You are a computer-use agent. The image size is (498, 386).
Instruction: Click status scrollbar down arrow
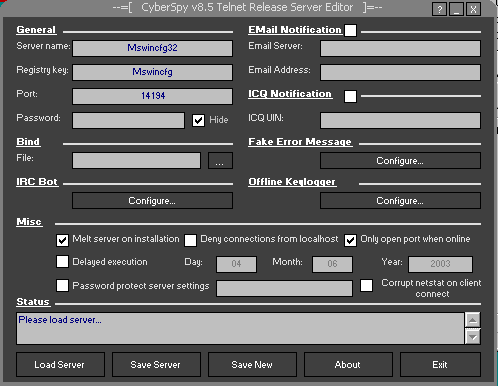click(x=473, y=336)
